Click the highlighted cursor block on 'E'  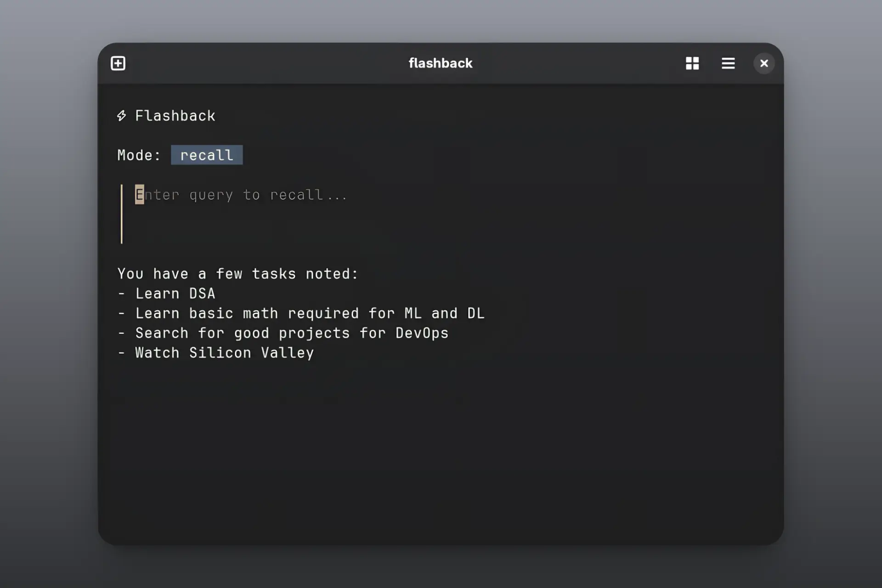pyautogui.click(x=139, y=195)
